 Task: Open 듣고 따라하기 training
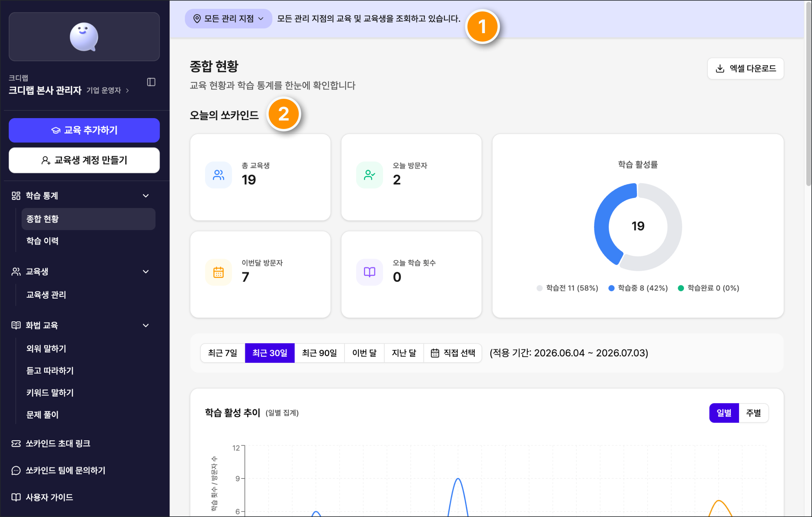tap(88, 370)
